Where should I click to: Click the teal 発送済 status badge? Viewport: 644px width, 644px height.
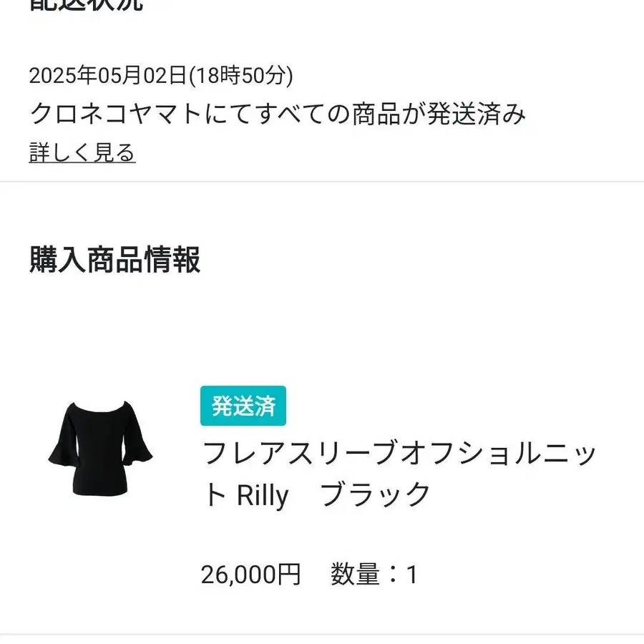coord(243,406)
